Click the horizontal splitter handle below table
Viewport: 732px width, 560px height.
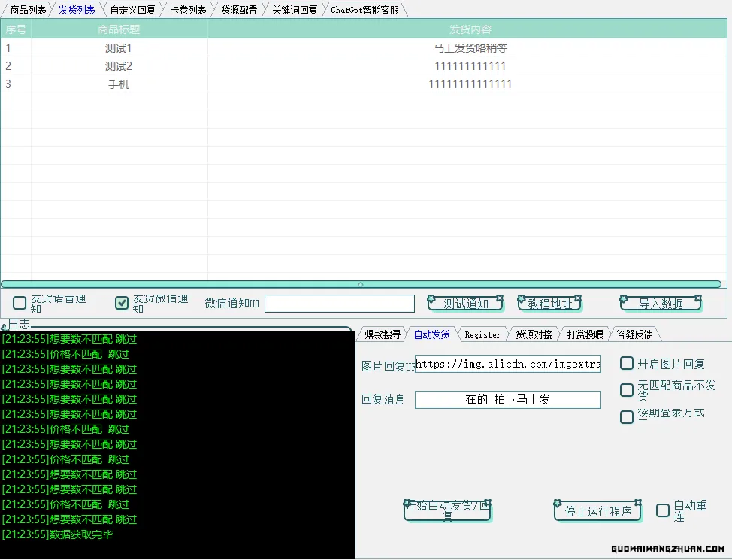pos(361,284)
